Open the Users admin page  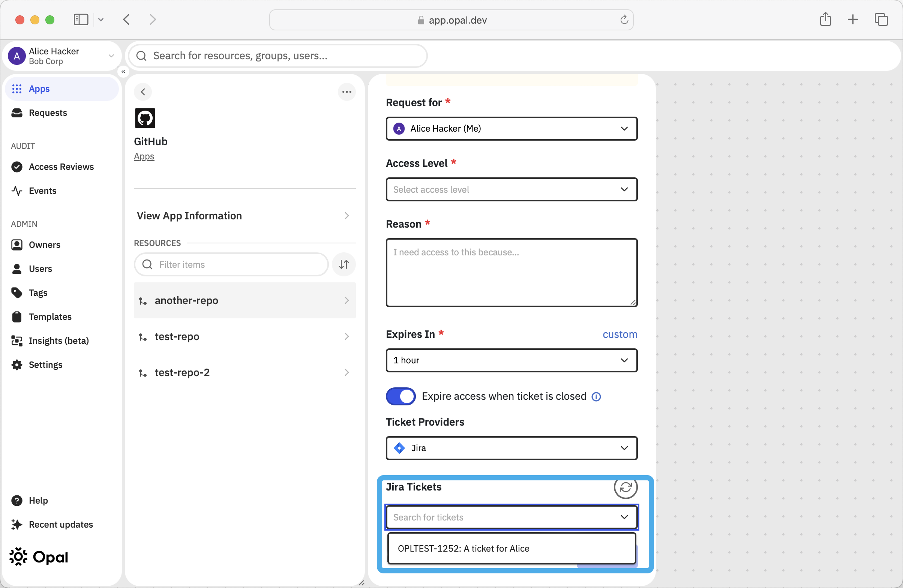(x=62, y=268)
